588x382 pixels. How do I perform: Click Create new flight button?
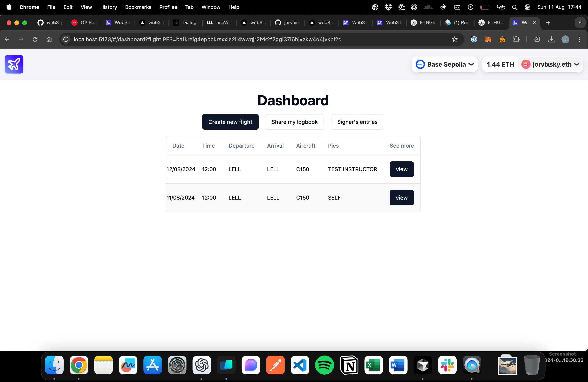[x=230, y=121]
